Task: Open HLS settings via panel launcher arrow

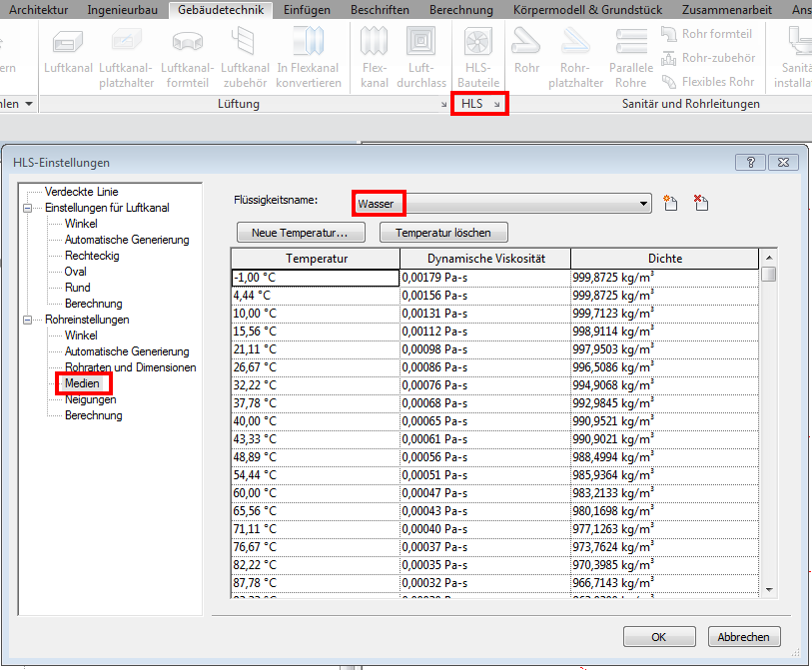Action: pos(497,104)
